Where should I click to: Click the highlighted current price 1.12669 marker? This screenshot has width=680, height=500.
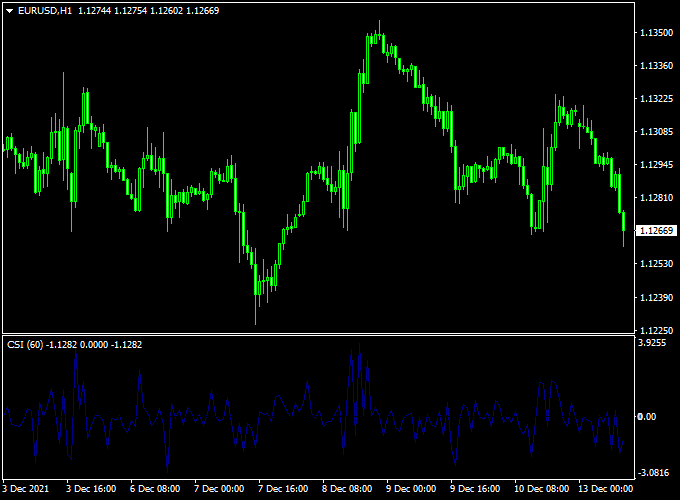[x=657, y=231]
